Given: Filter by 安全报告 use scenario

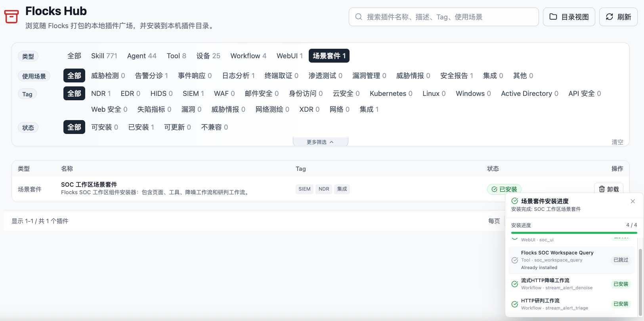Looking at the screenshot, I should [x=457, y=76].
